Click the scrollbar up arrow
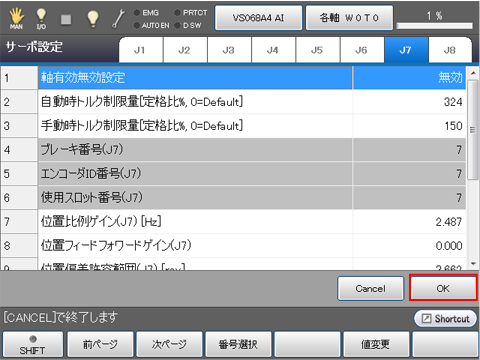The image size is (480, 360). pos(473,73)
